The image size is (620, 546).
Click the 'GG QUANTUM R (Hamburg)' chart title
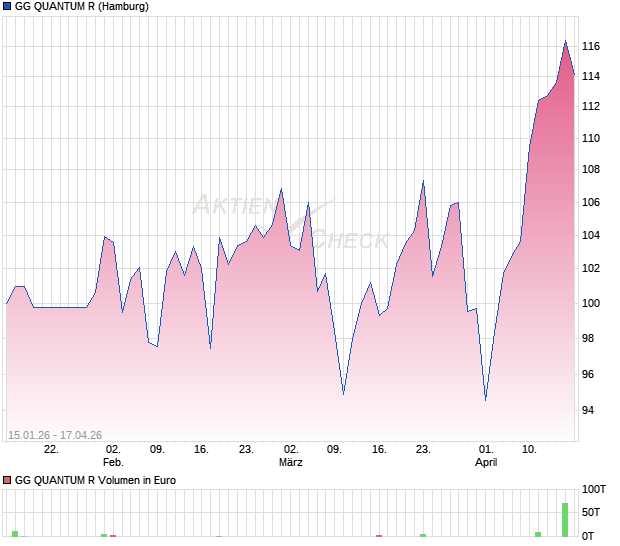click(82, 6)
